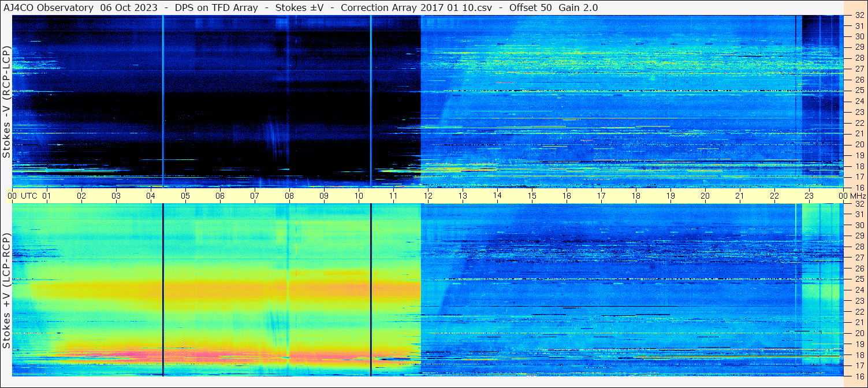Screen dimensions: 868x388
Task: Click hour label '11' on time axis
Action: 393,196
